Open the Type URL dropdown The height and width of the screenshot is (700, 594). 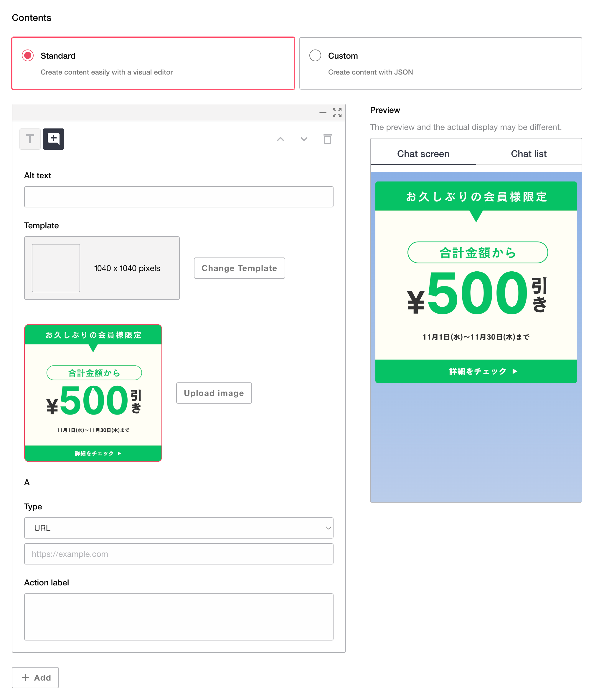click(x=179, y=528)
